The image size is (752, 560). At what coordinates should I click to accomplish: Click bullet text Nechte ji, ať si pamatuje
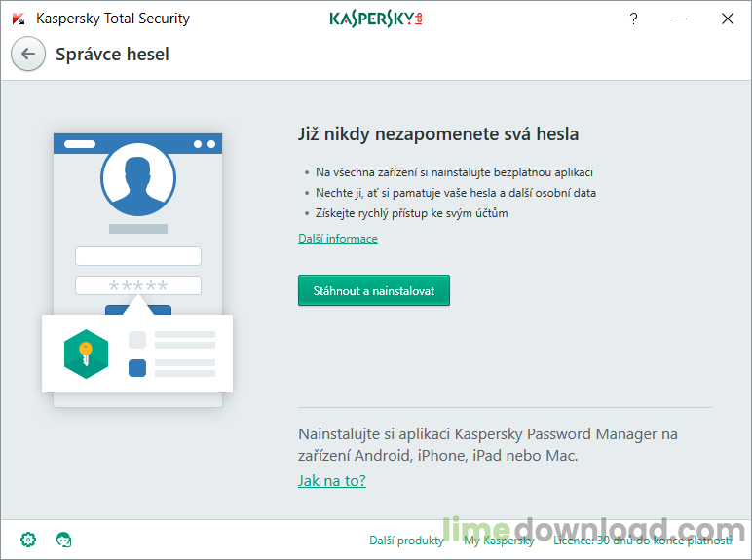[x=456, y=193]
